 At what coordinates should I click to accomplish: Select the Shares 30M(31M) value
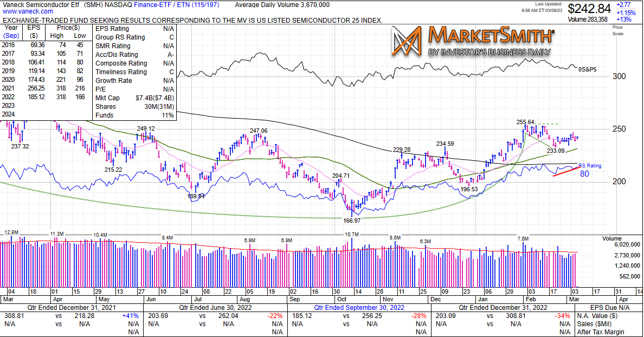(159, 106)
